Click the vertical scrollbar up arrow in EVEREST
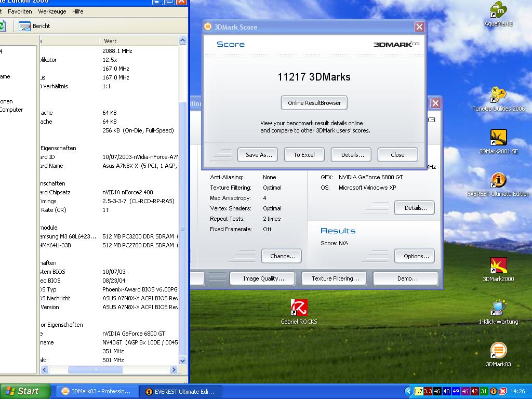532x399 pixels. pyautogui.click(x=182, y=41)
